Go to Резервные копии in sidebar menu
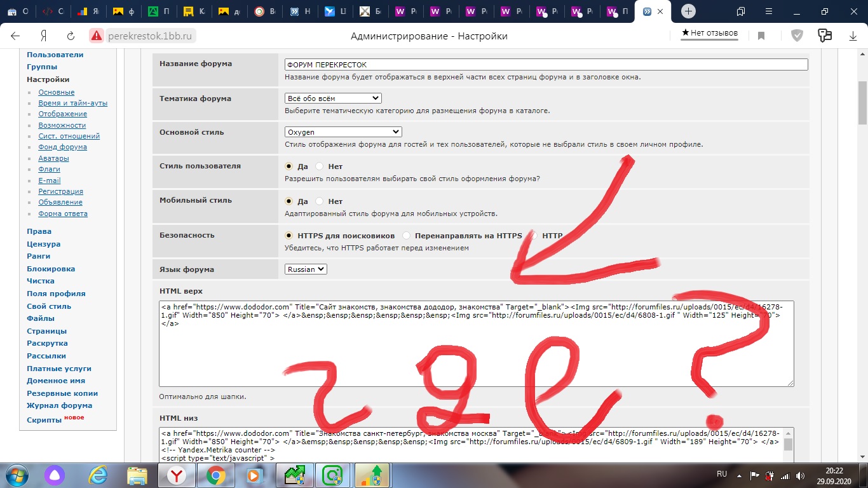Screen dimensions: 868x488 coord(62,393)
